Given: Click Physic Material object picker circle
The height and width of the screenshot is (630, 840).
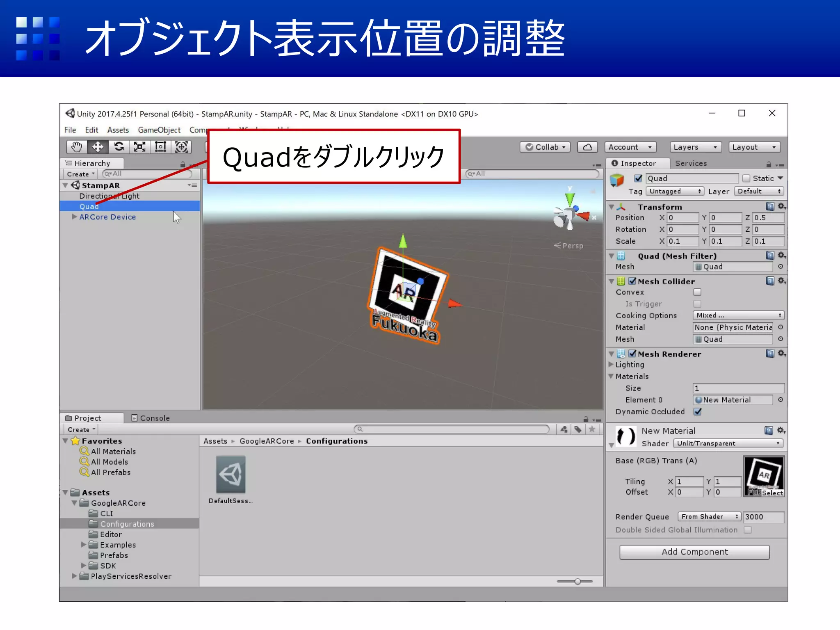Looking at the screenshot, I should [x=781, y=327].
